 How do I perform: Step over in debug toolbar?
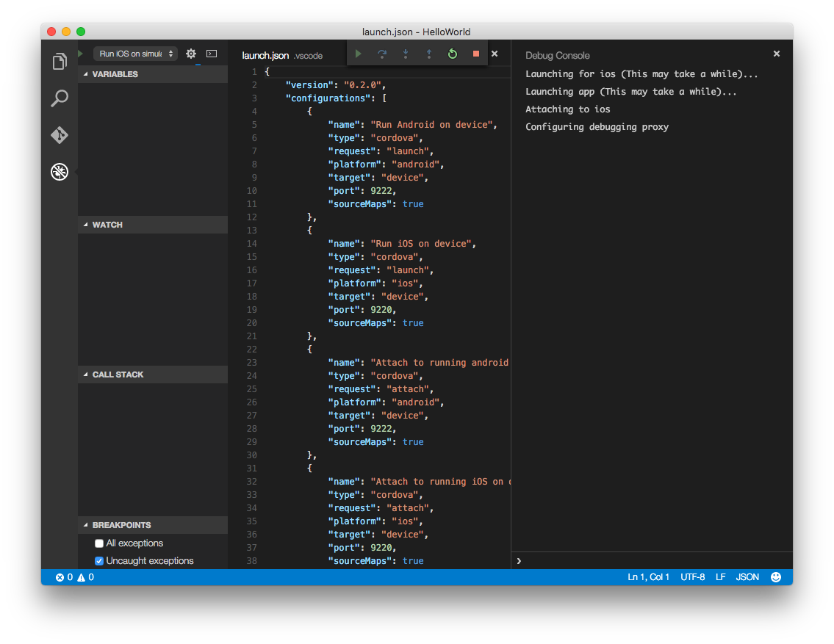pyautogui.click(x=382, y=54)
